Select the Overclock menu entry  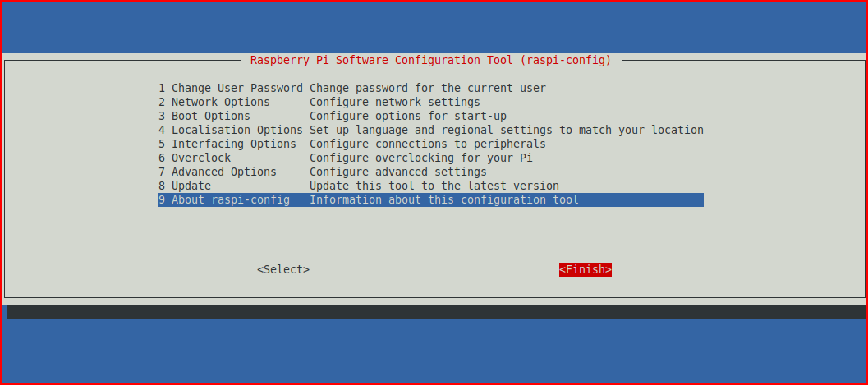click(x=430, y=158)
